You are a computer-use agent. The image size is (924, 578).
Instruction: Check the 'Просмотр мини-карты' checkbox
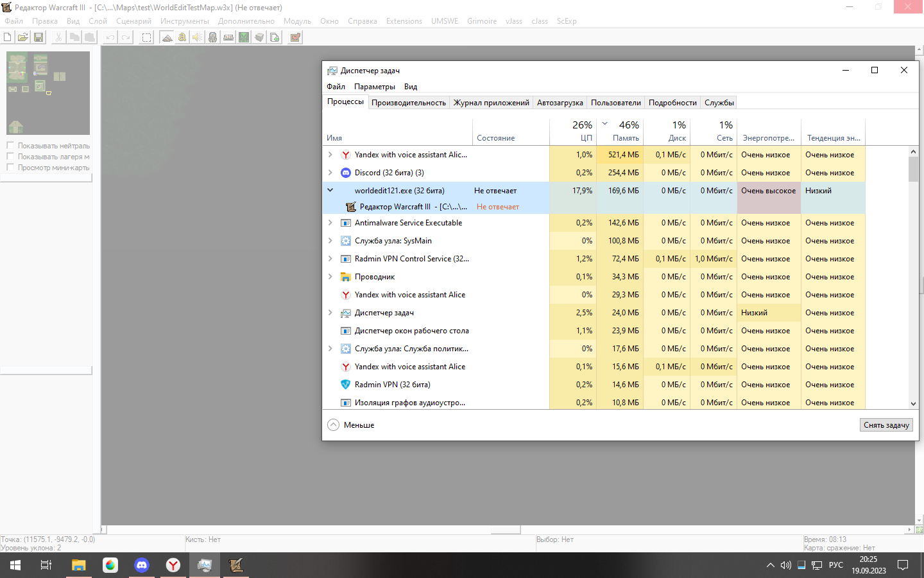point(10,168)
